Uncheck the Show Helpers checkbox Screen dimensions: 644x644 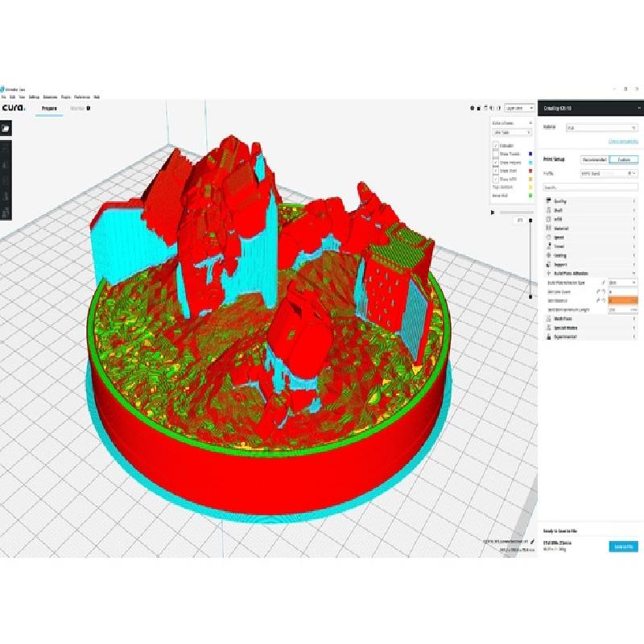(495, 163)
